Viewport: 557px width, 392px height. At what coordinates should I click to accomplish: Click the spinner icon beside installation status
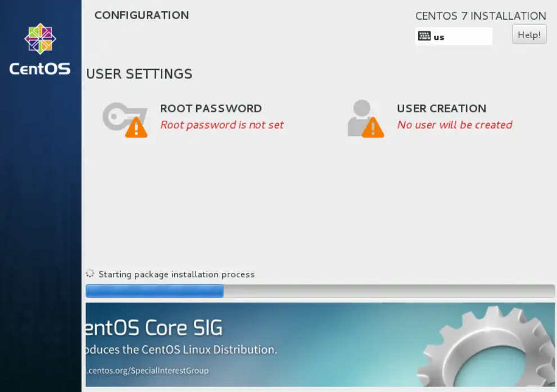pyautogui.click(x=90, y=274)
